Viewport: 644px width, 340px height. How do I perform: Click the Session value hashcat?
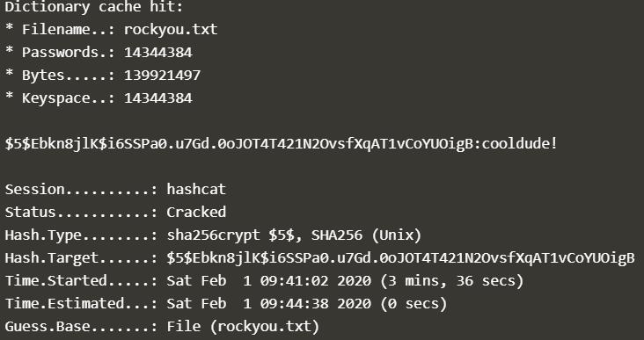tap(196, 190)
